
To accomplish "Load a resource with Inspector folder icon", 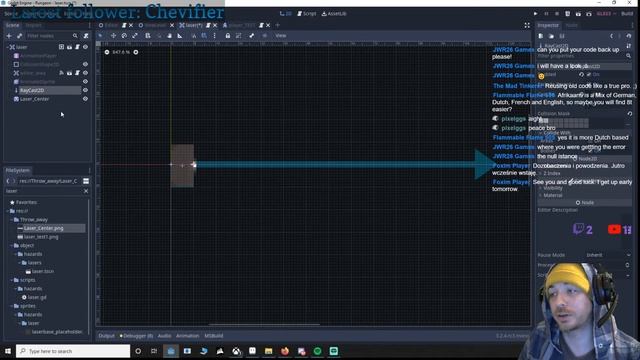I will coord(551,36).
